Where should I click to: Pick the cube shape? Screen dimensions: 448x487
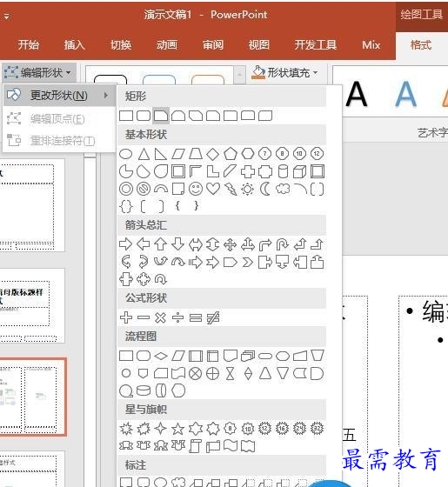(x=300, y=171)
